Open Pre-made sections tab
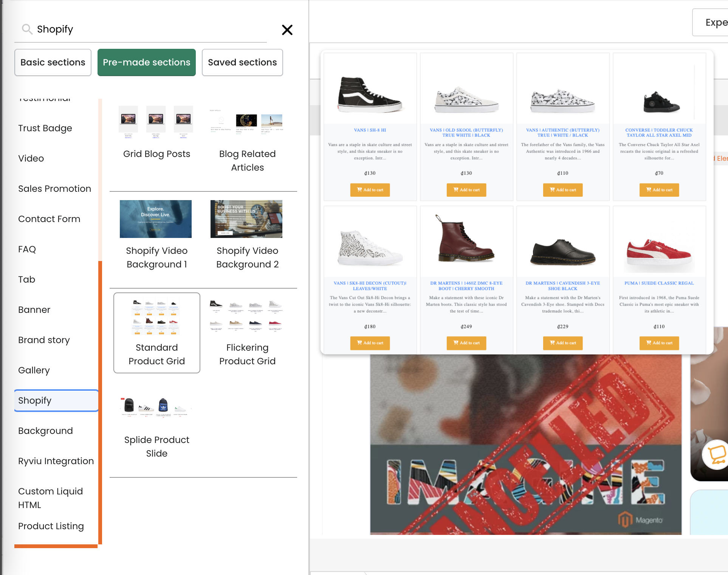This screenshot has height=575, width=728. point(147,62)
